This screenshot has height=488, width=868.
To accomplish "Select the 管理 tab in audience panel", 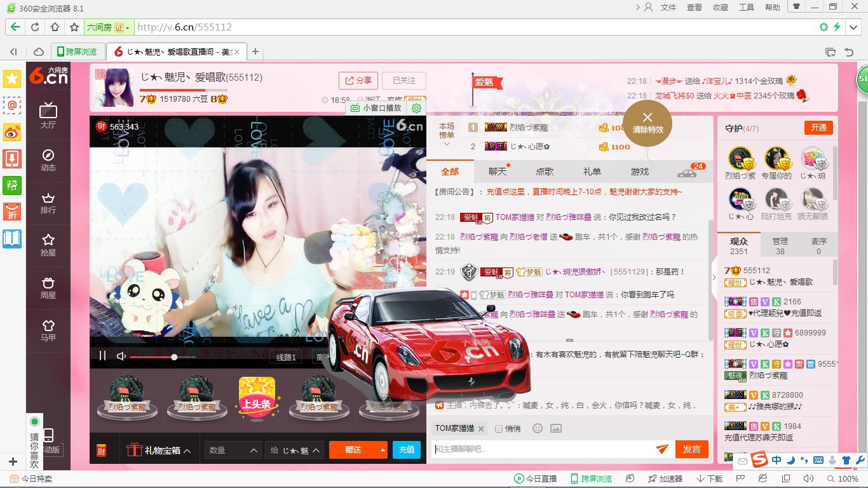I will [x=780, y=246].
